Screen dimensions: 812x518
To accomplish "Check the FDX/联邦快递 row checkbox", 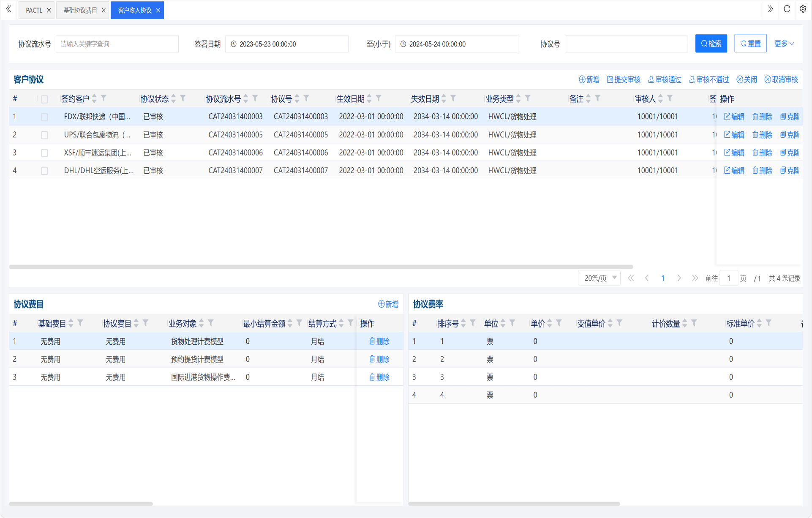I will (x=44, y=117).
